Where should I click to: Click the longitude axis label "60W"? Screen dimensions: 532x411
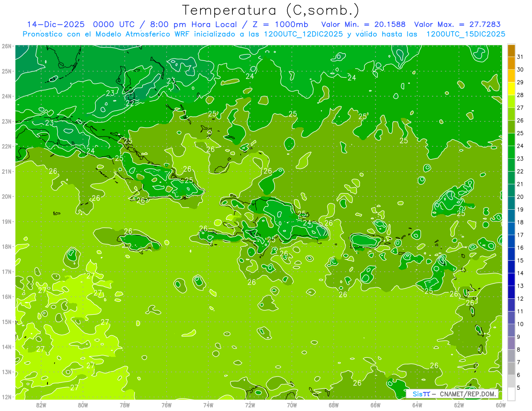501,405
